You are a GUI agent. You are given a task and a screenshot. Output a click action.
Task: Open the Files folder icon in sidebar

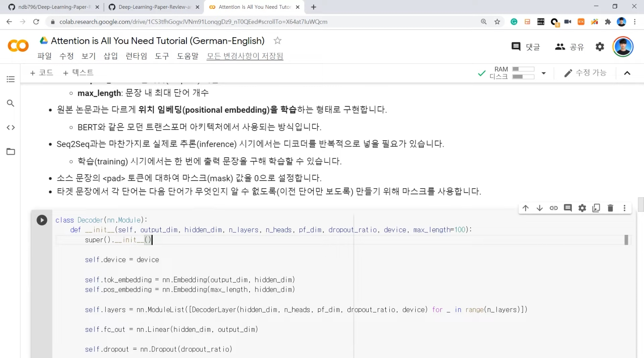(11, 152)
